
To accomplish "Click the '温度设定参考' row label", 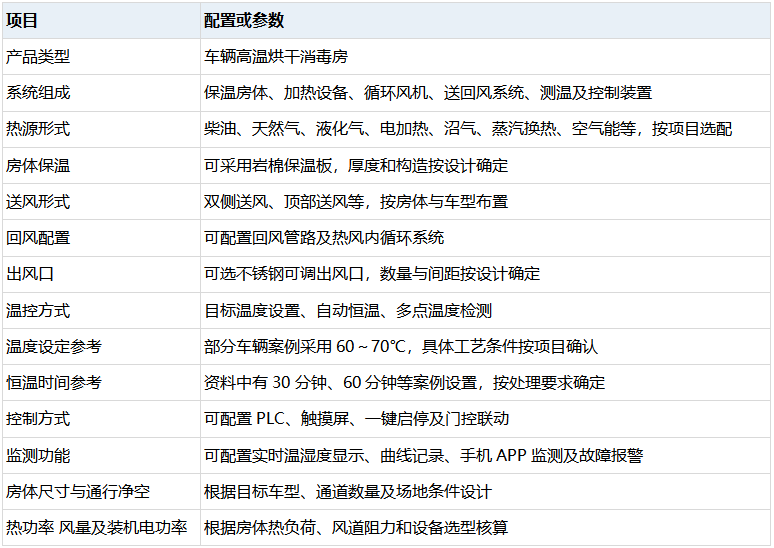I will click(x=54, y=347).
